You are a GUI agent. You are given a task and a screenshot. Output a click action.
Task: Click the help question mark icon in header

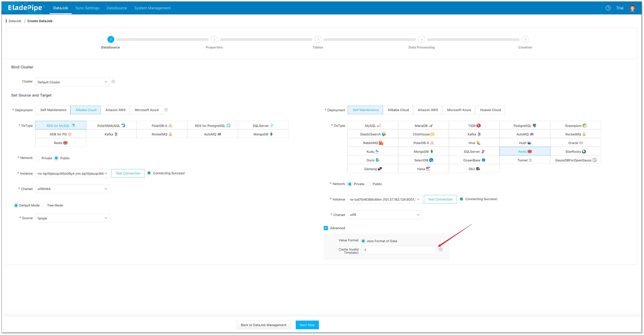(x=608, y=8)
